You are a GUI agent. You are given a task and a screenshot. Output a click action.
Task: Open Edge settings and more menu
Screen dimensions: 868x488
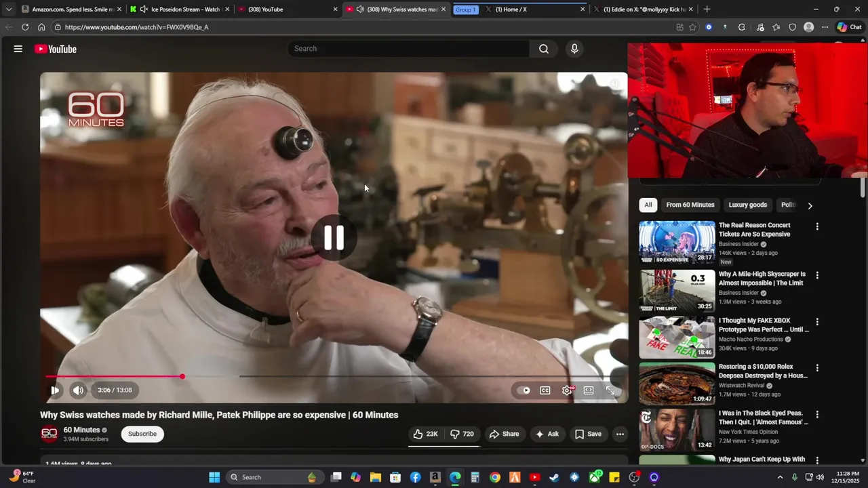pyautogui.click(x=825, y=27)
